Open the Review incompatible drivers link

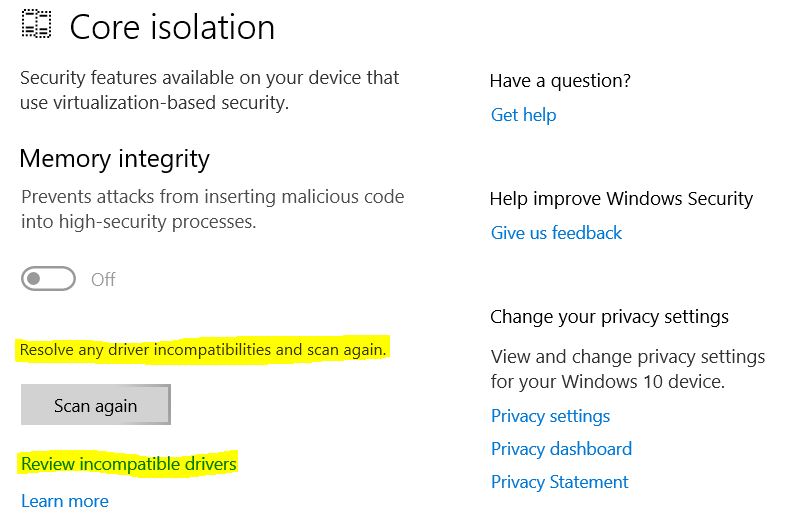(x=129, y=463)
